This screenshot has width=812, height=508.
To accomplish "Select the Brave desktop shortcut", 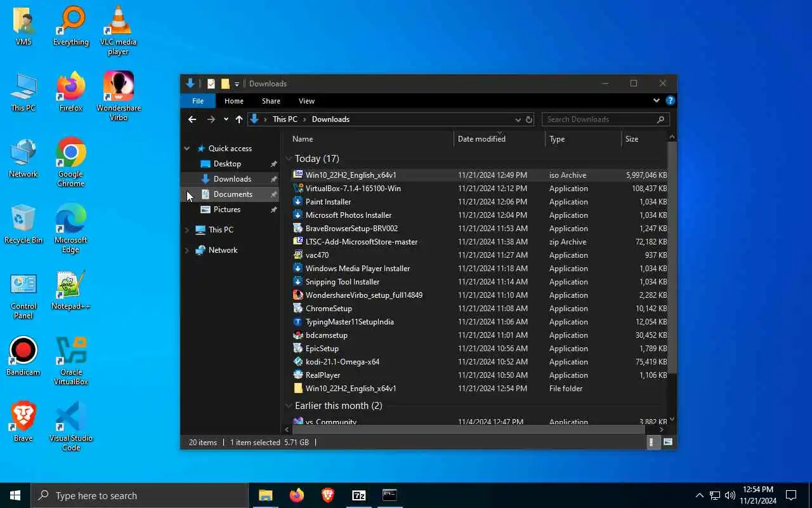I will pos(23,422).
